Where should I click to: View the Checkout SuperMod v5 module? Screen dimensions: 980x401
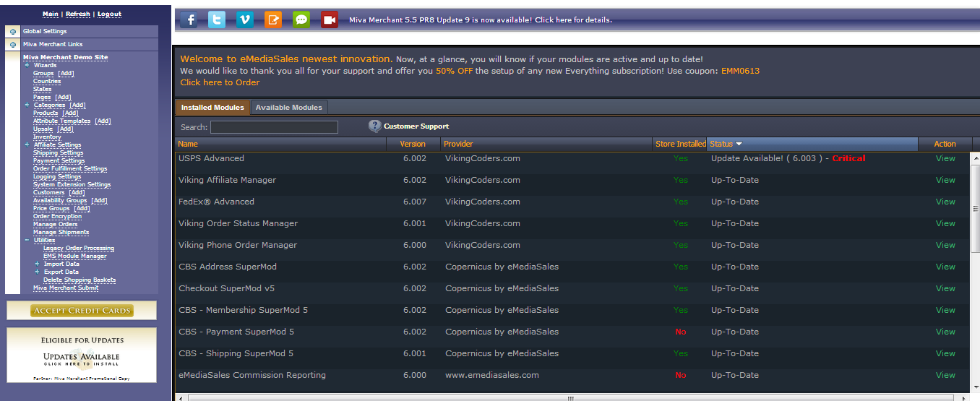coord(945,288)
